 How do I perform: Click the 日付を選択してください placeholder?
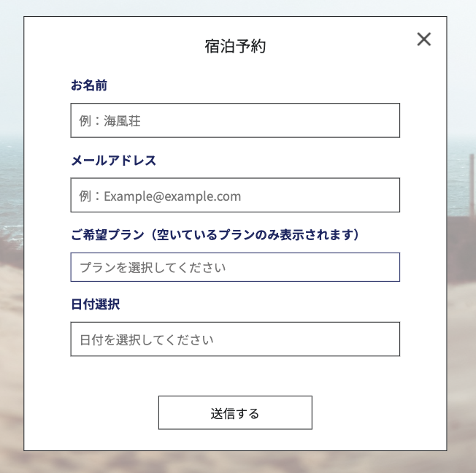(x=147, y=340)
